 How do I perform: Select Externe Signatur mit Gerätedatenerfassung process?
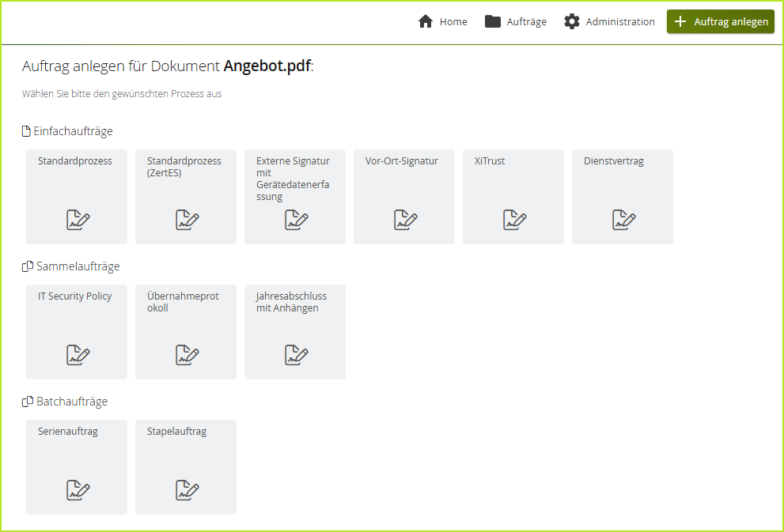click(x=295, y=196)
